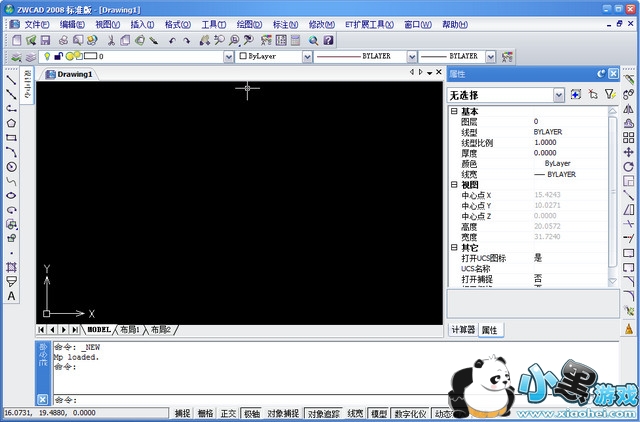Click the Help question mark icon
Viewport: 640px width, 422px height.
(x=327, y=40)
